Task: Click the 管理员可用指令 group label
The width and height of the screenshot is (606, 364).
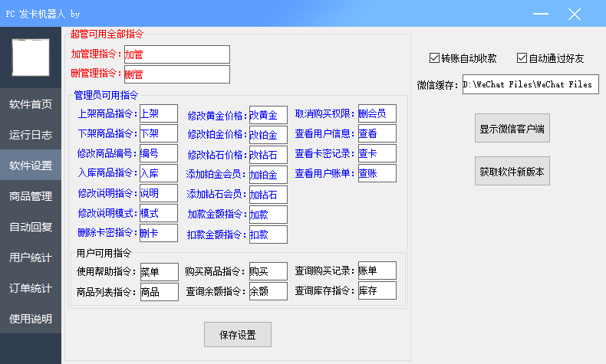Action: coord(106,95)
